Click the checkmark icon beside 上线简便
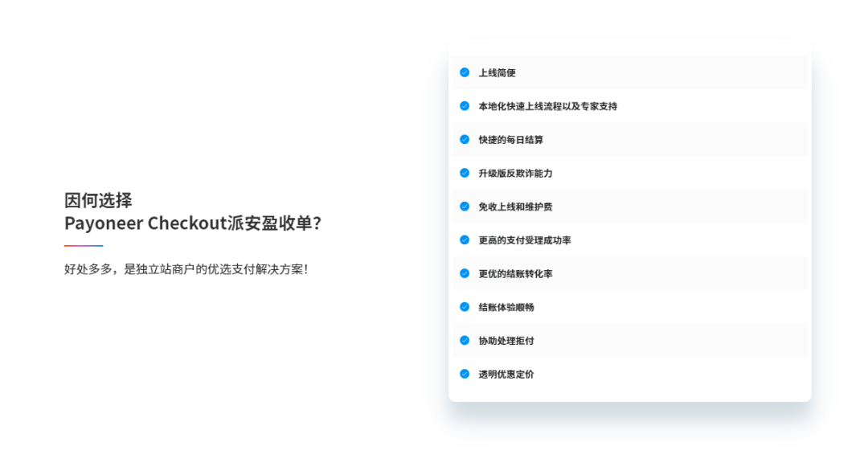Viewport: 868px width, 471px height. point(465,72)
